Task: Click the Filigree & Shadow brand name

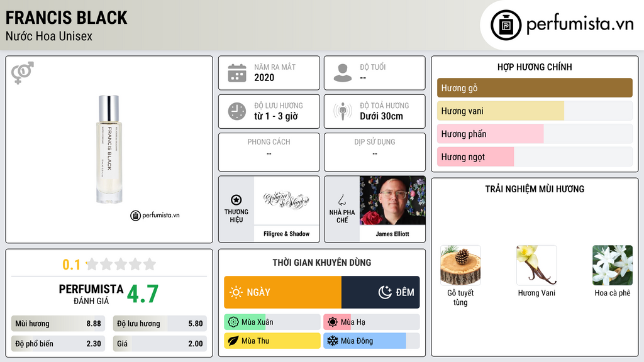Action: [286, 234]
